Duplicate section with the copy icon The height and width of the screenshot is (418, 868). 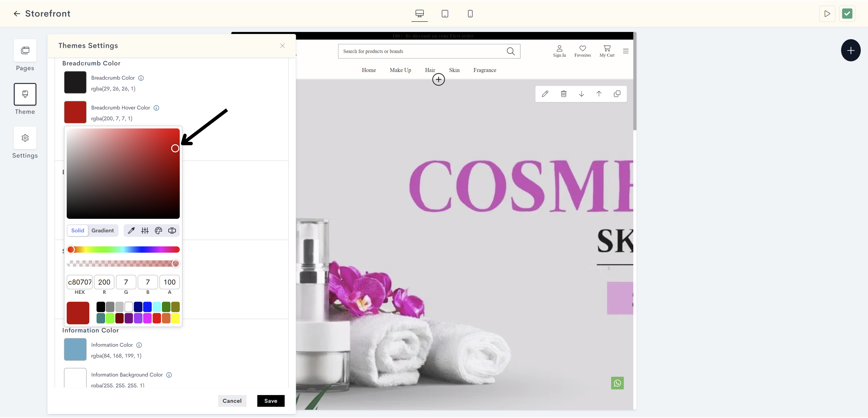(x=617, y=94)
